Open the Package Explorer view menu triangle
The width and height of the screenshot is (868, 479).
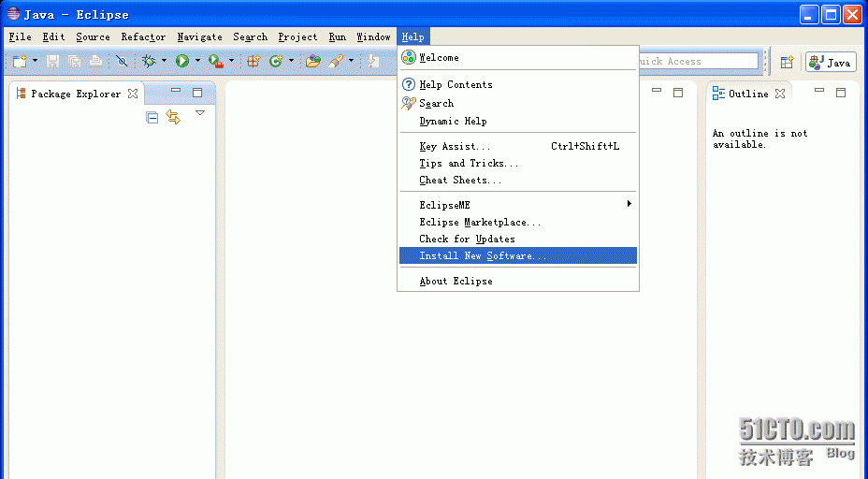pos(200,113)
